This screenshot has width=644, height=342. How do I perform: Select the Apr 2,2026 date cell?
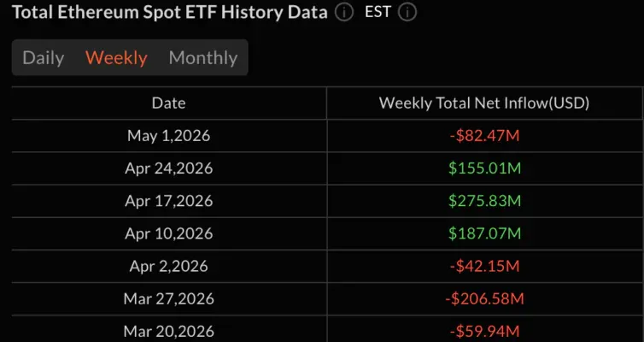tap(169, 266)
